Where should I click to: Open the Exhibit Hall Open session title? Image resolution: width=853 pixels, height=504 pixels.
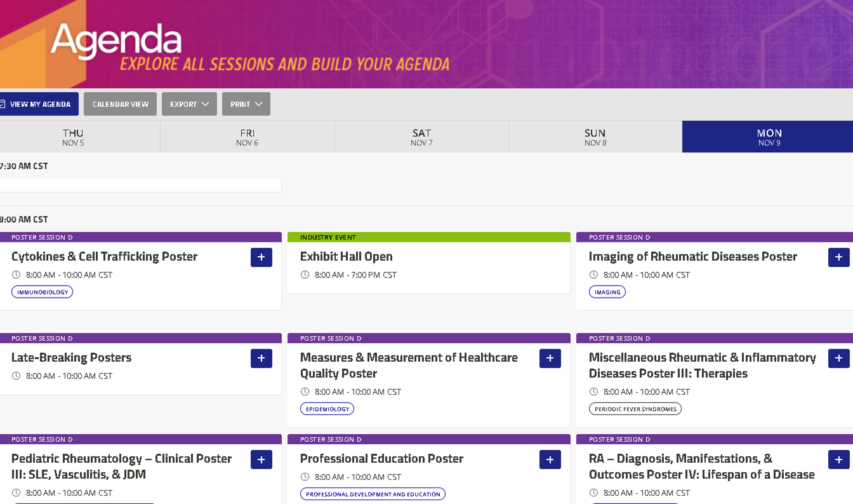pyautogui.click(x=346, y=256)
